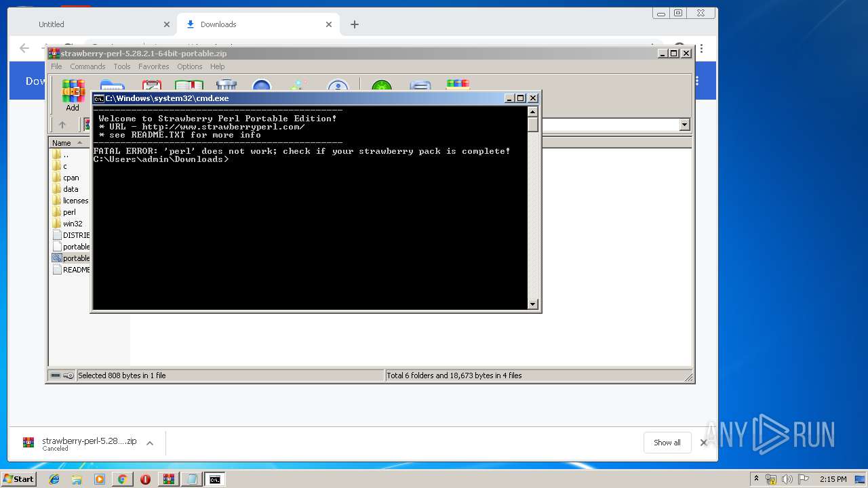Viewport: 868px width, 488px height.
Task: Go up one folder with the arrow icon
Action: (x=62, y=125)
